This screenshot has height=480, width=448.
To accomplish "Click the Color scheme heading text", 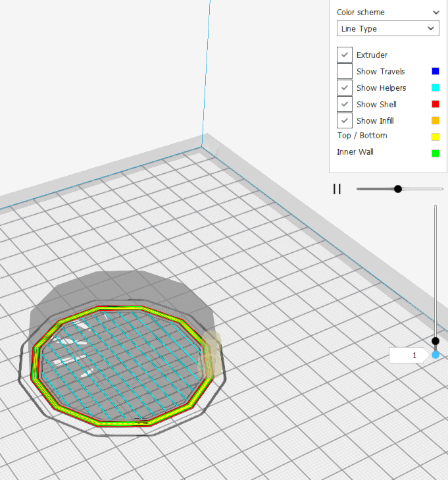I will tap(361, 13).
